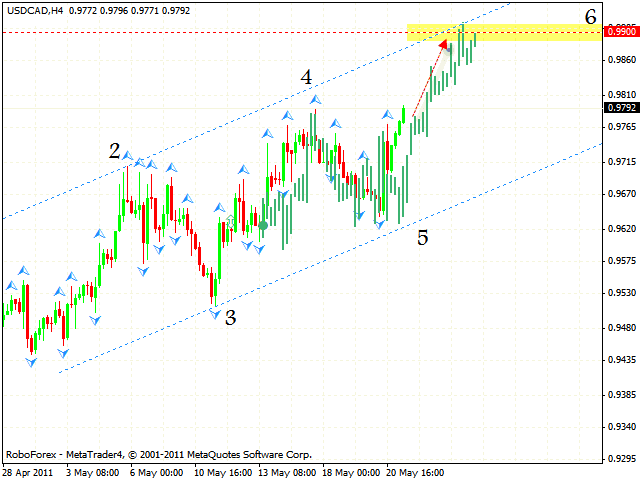Select wave label 6 at top right
This screenshot has width=640, height=480.
[x=591, y=16]
